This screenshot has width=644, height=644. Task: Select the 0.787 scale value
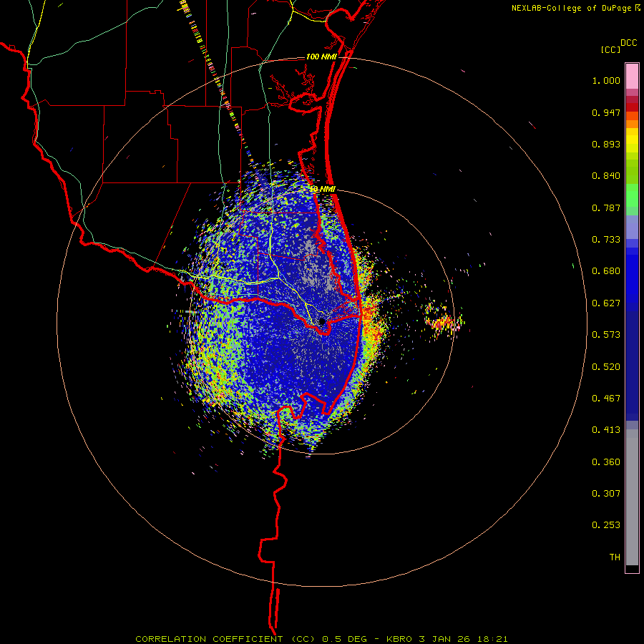606,208
